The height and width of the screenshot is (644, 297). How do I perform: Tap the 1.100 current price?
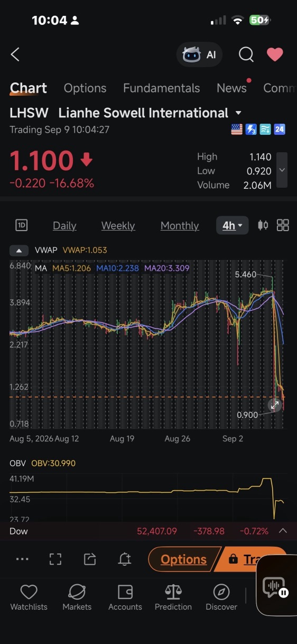(42, 160)
